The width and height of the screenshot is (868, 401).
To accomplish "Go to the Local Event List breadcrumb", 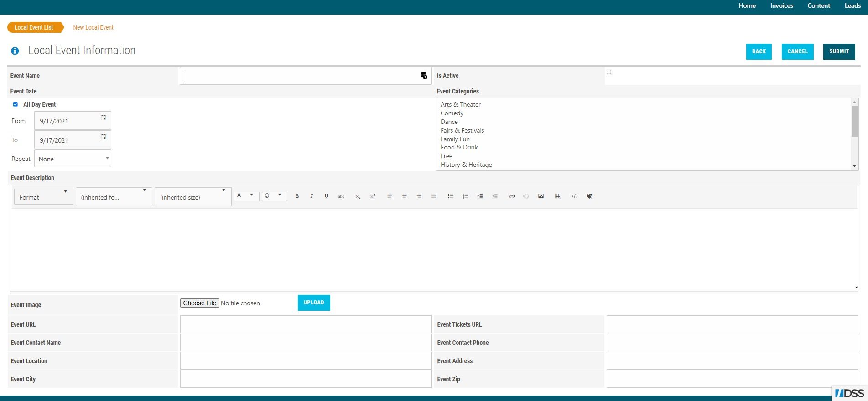I will 34,27.
